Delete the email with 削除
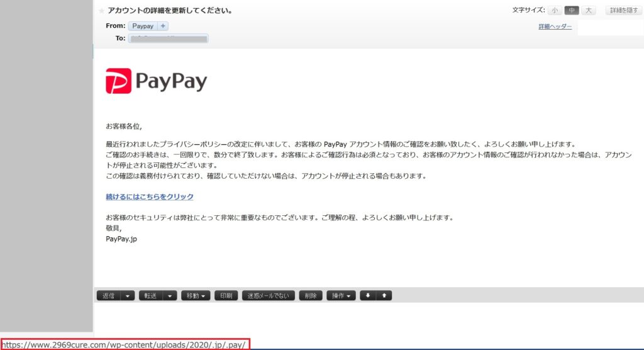Screen dimensions: 644x350 click(x=311, y=296)
